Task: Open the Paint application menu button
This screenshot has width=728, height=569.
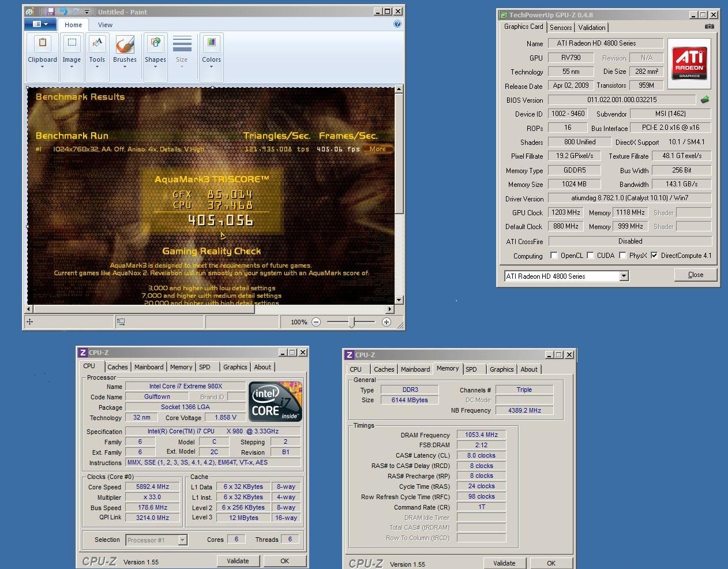Action: (x=40, y=24)
